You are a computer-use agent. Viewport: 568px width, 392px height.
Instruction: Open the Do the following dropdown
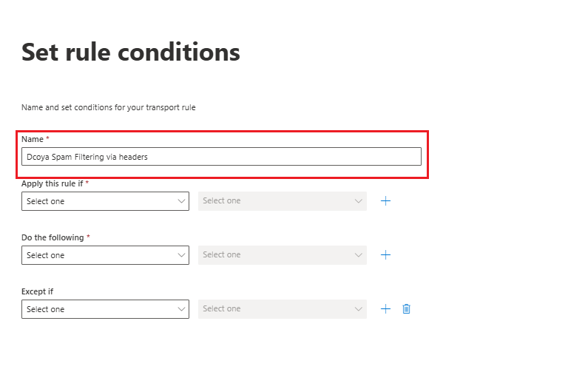coord(106,255)
